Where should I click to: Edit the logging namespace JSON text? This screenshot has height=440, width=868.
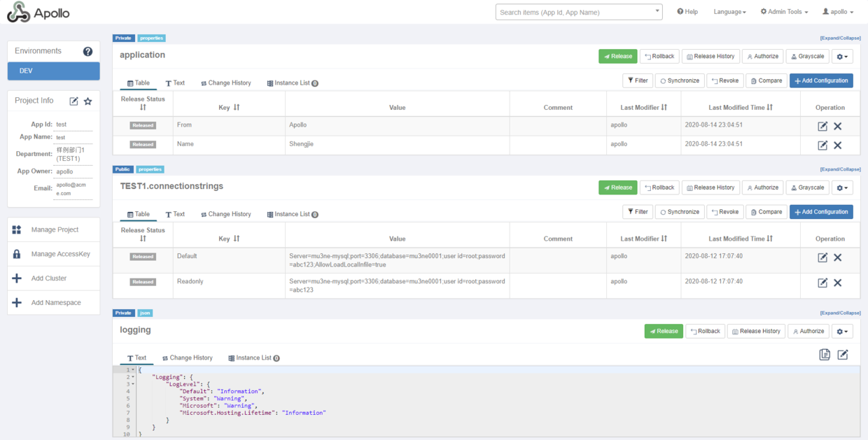click(842, 355)
